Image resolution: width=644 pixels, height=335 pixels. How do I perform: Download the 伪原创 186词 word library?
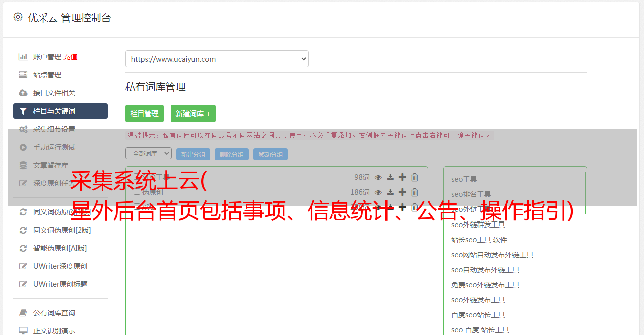click(x=390, y=192)
